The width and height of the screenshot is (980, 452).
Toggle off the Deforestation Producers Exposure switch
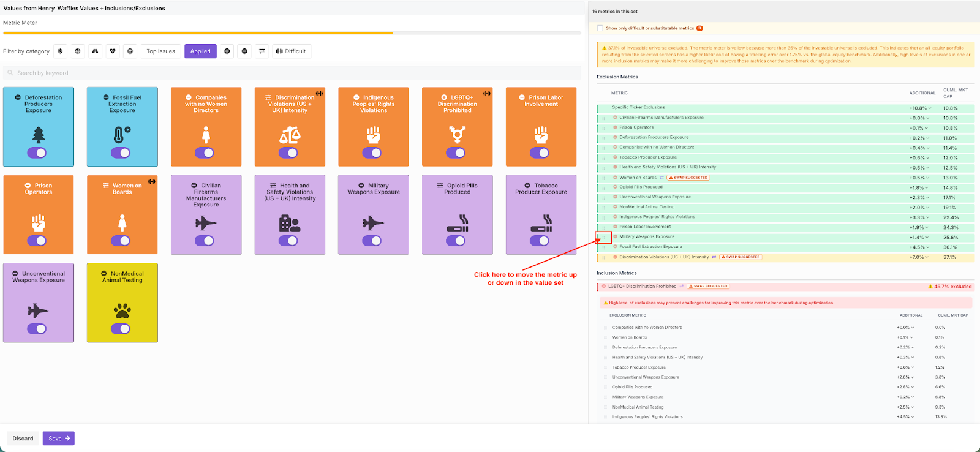pyautogui.click(x=37, y=153)
